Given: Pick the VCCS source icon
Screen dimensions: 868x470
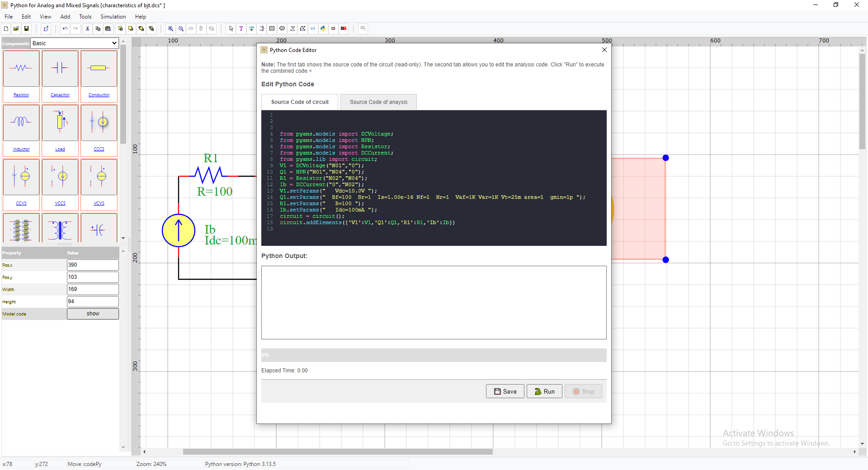Looking at the screenshot, I should pyautogui.click(x=60, y=177).
